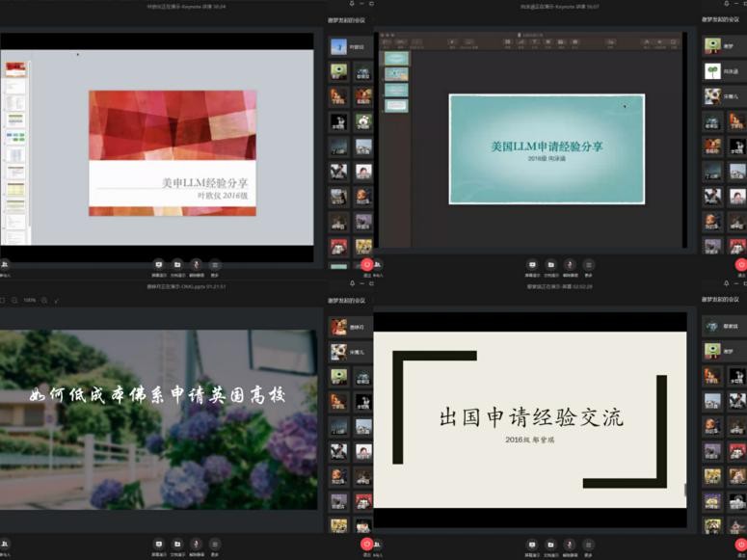Click zoom-out magnifier left of 100% label
This screenshot has width=747, height=560.
coord(14,301)
